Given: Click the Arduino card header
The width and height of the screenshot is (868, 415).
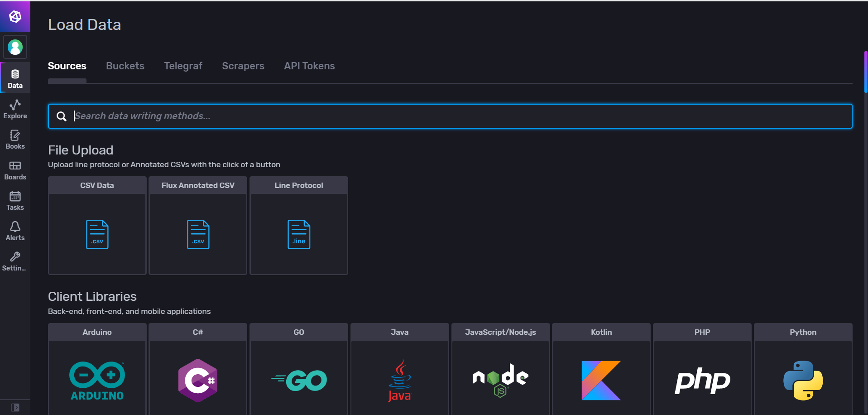Looking at the screenshot, I should coord(97,332).
